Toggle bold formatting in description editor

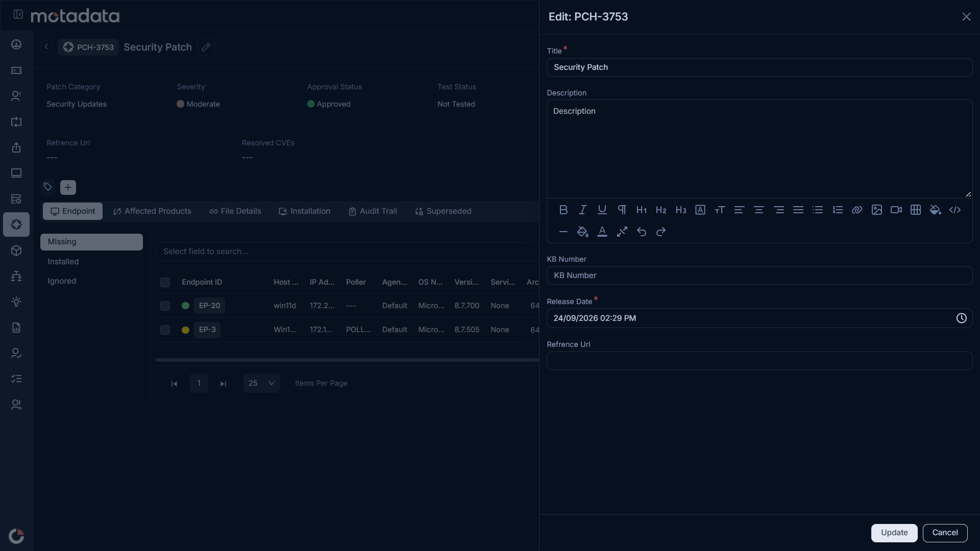pyautogui.click(x=563, y=210)
